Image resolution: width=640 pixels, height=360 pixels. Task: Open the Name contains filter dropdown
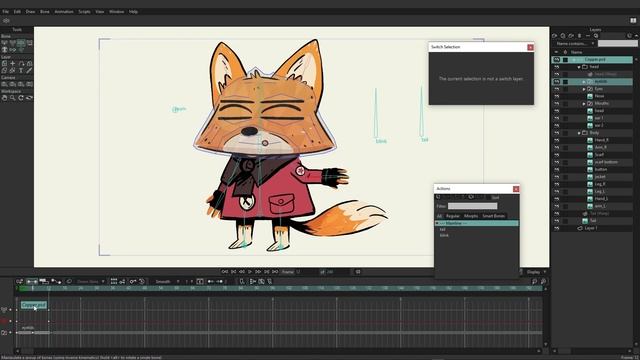(575, 43)
